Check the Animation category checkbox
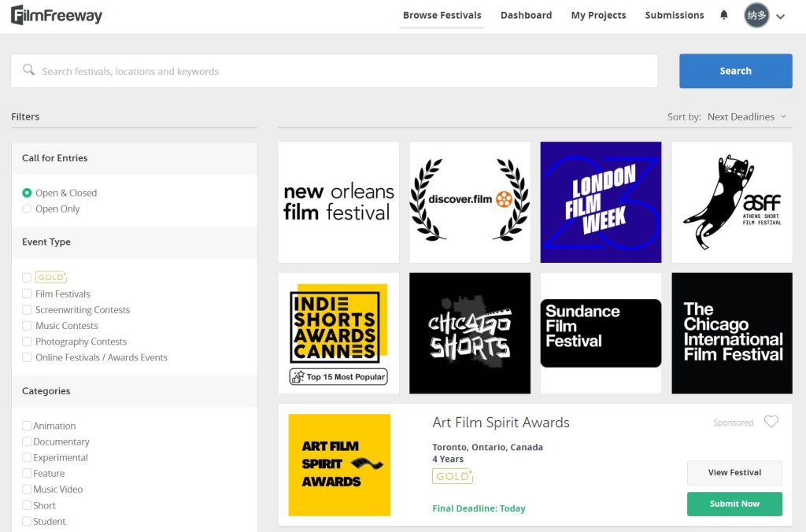Viewport: 806px width, 532px height. click(27, 426)
